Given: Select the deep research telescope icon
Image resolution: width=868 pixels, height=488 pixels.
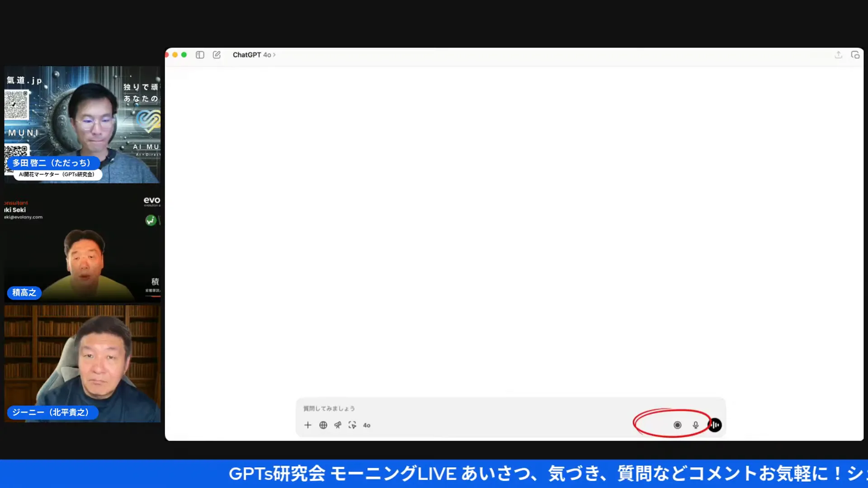Looking at the screenshot, I should [x=338, y=425].
